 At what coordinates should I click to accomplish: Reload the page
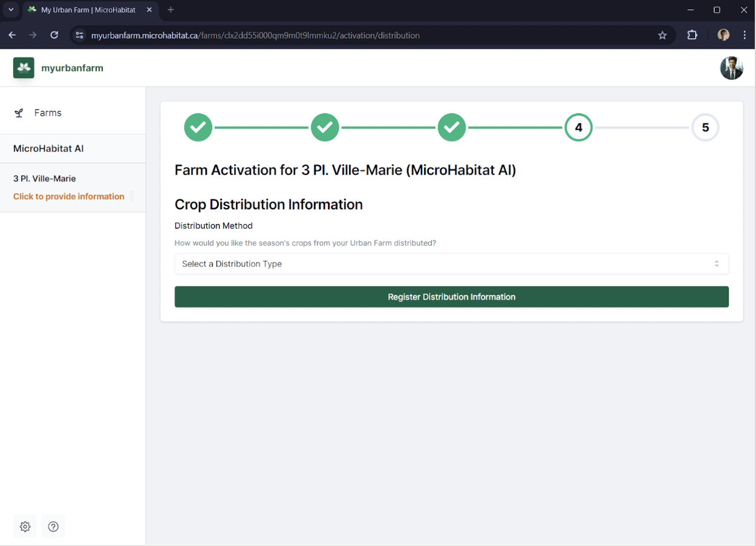54,35
